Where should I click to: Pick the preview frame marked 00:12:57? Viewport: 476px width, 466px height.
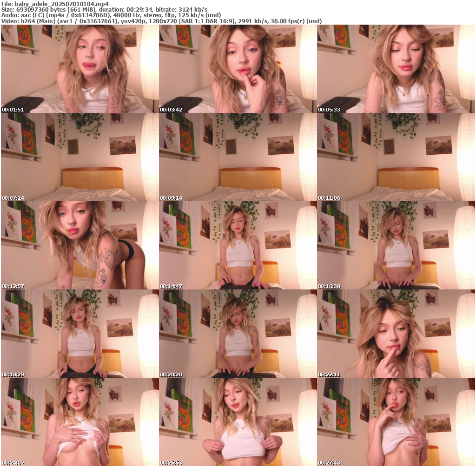point(80,245)
